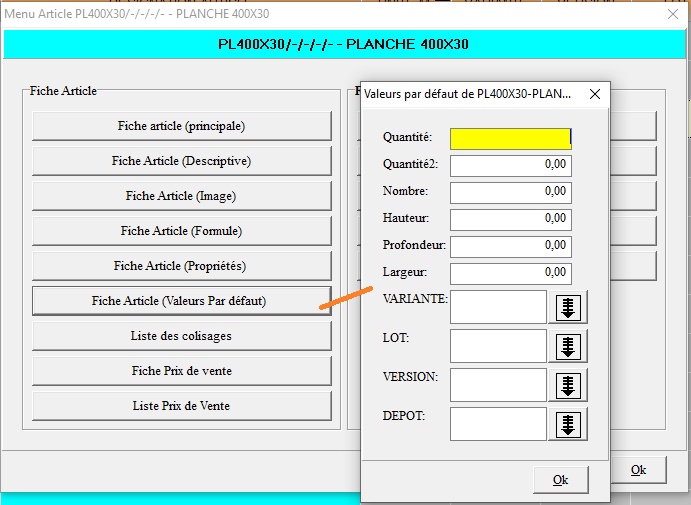Image resolution: width=691 pixels, height=505 pixels.
Task: Click the Quantité2 value field
Action: (510, 165)
